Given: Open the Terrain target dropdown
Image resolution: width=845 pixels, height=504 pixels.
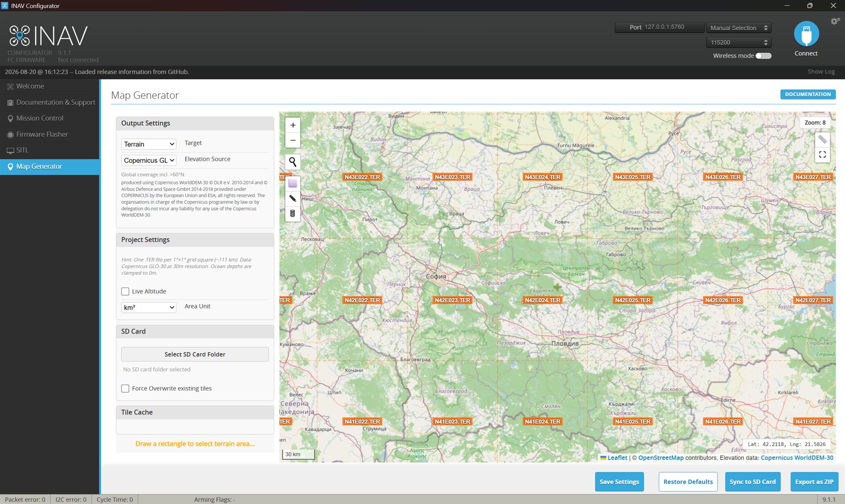Looking at the screenshot, I should pyautogui.click(x=149, y=144).
